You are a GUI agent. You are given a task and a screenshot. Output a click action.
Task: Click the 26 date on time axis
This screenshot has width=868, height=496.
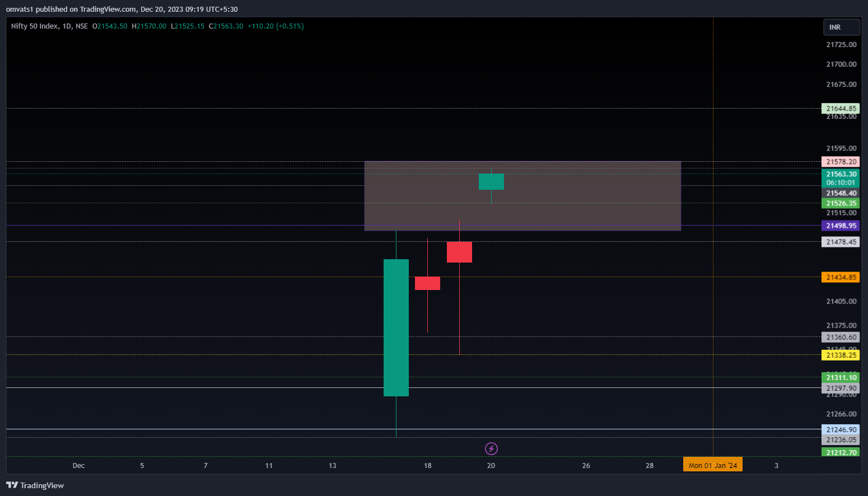point(586,466)
